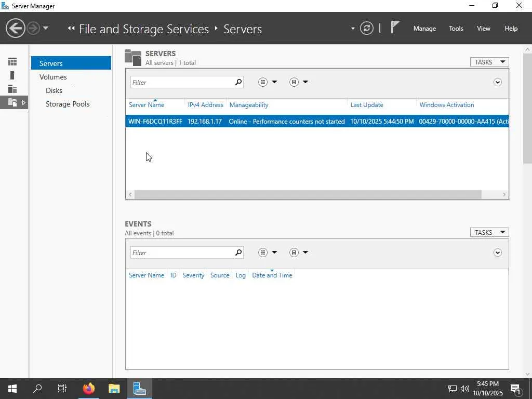This screenshot has width=532, height=399.
Task: Sort Events by Severity column
Action: point(193,275)
